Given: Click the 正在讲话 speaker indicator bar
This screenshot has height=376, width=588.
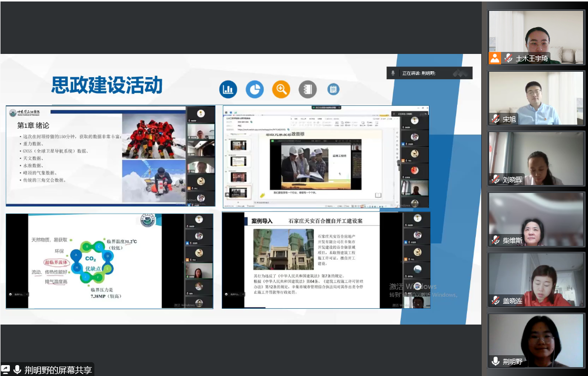Looking at the screenshot, I should tap(429, 73).
